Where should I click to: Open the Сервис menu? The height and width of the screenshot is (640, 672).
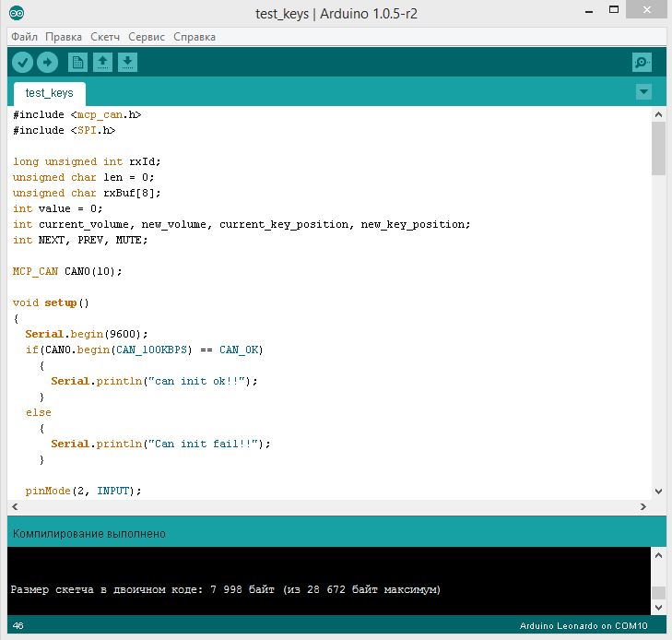pyautogui.click(x=146, y=37)
